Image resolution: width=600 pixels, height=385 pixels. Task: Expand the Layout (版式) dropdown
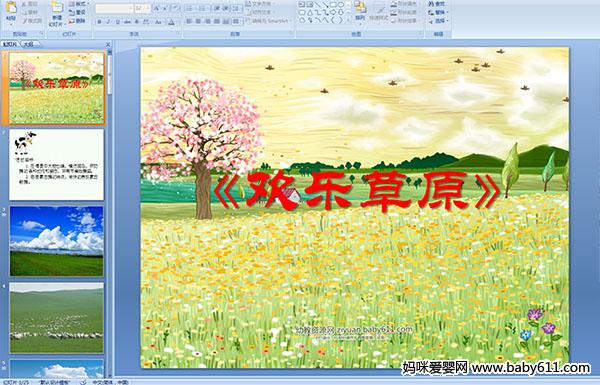[78, 3]
